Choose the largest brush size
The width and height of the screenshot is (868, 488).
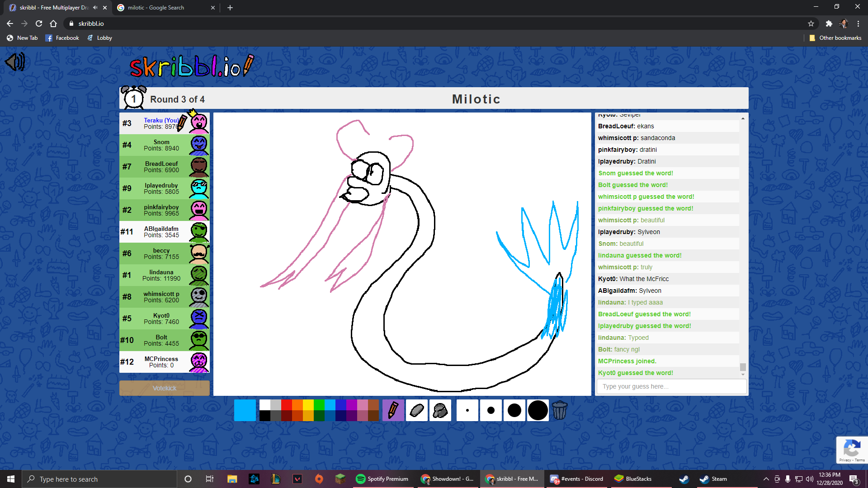tap(538, 410)
